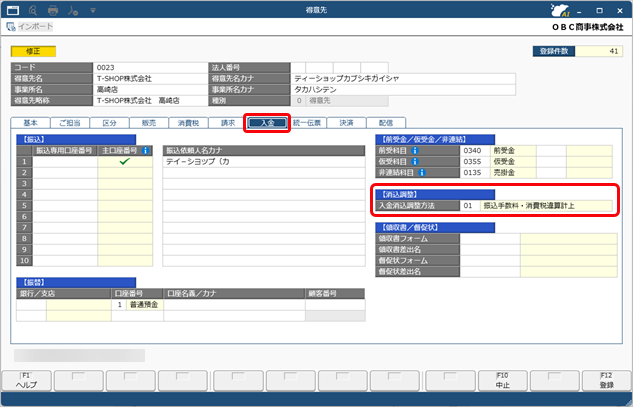This screenshot has width=633, height=407.
Task: Click info icon beside 主口座番号 header
Action: point(145,151)
